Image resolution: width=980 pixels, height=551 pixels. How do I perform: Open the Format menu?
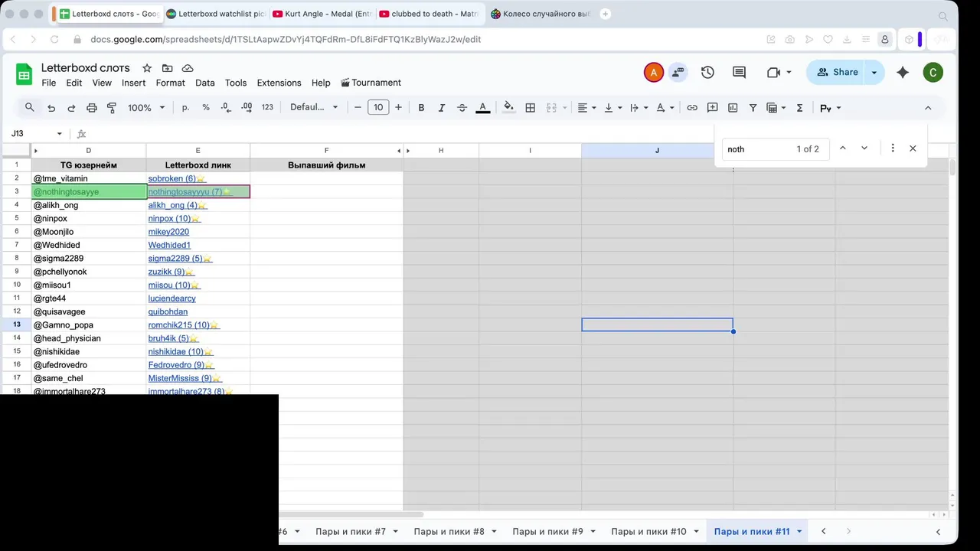pos(170,83)
